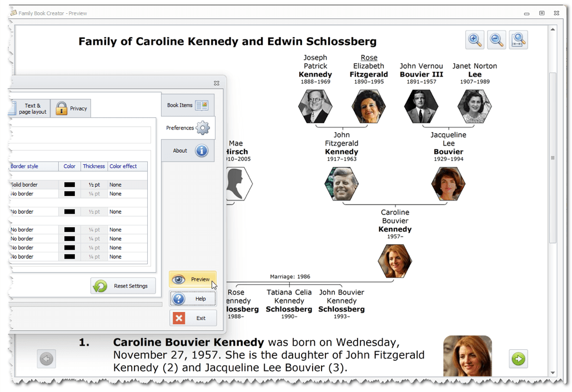Close the settings dialog with X icon

217,83
